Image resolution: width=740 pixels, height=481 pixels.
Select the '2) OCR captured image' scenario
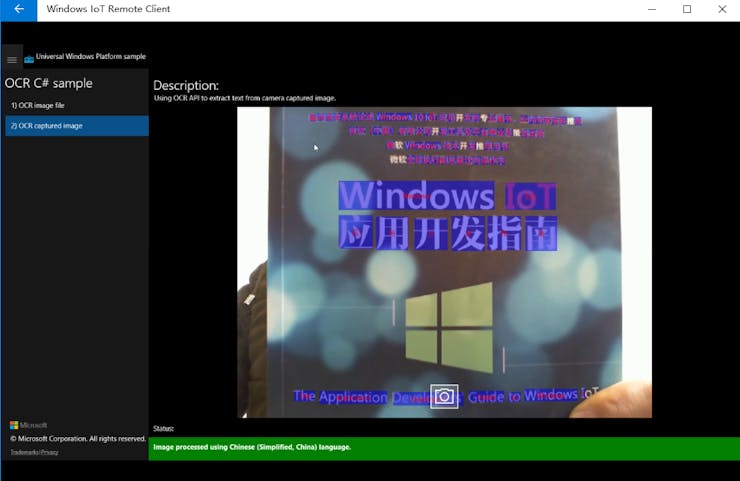[x=76, y=126]
